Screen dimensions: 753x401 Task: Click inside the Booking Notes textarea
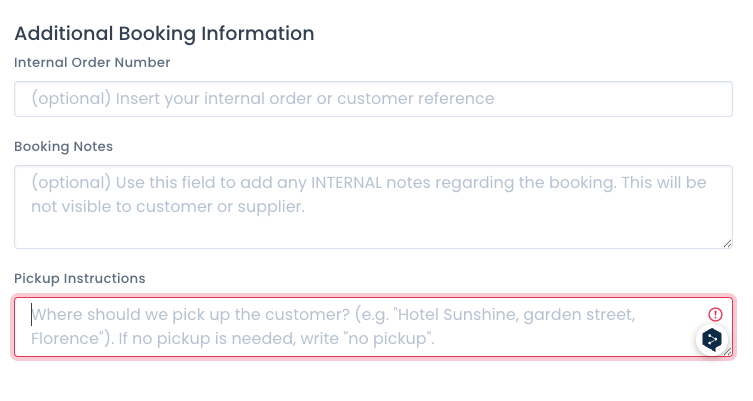pyautogui.click(x=373, y=206)
